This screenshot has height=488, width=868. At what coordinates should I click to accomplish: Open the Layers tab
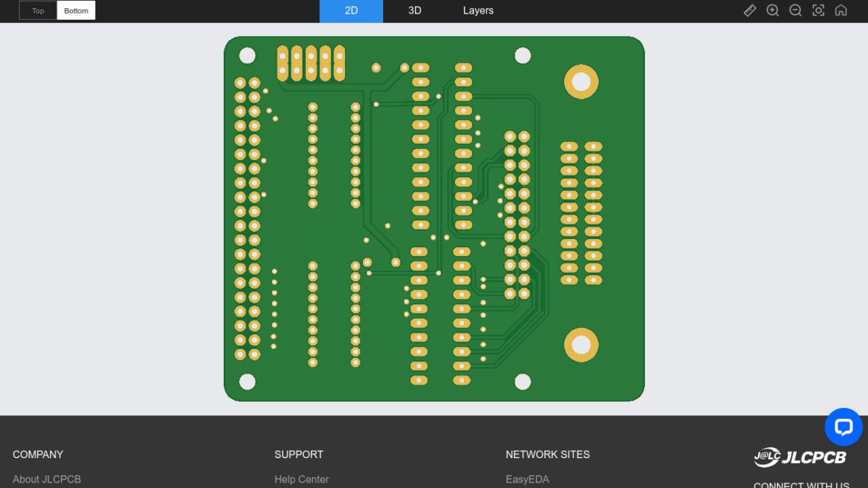(478, 11)
